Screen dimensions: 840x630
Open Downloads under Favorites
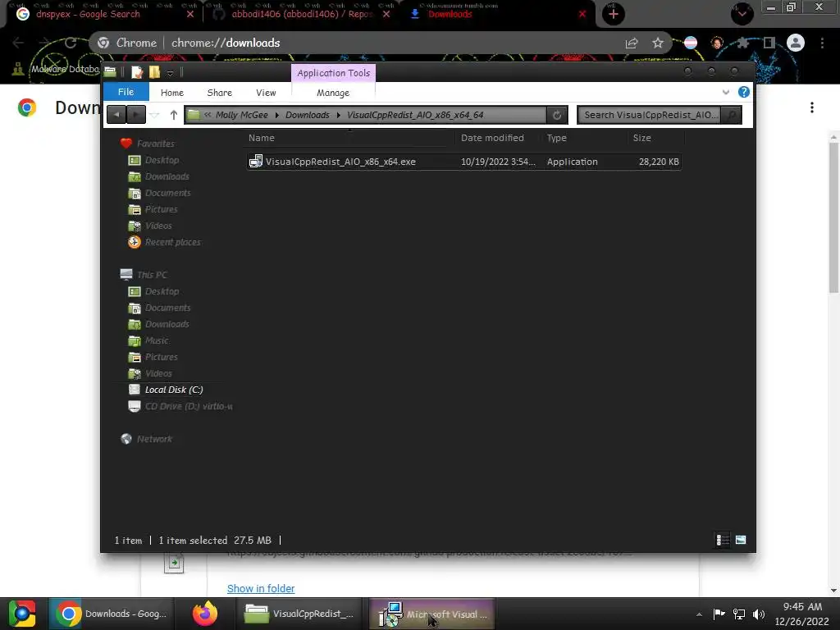(167, 176)
